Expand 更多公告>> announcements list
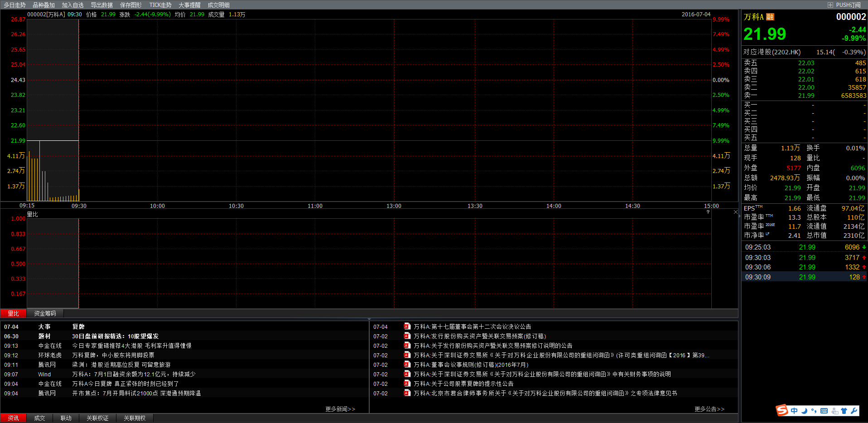868x423 pixels. (709, 409)
